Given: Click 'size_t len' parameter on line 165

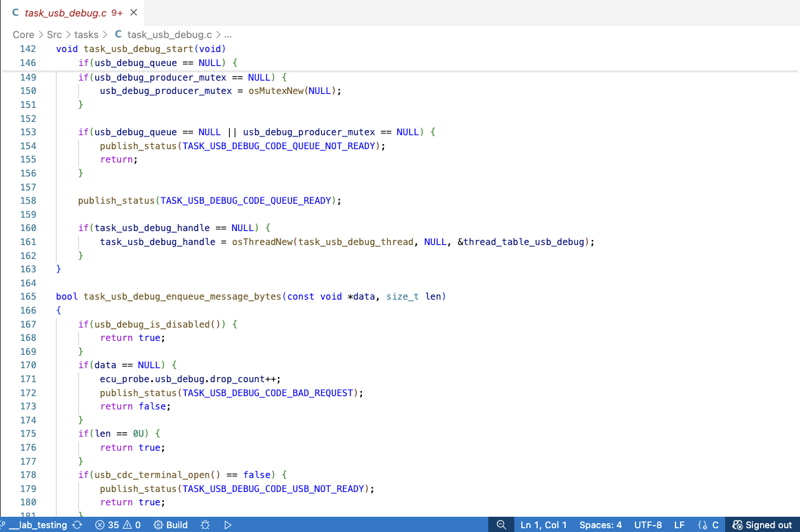Looking at the screenshot, I should tap(413, 296).
